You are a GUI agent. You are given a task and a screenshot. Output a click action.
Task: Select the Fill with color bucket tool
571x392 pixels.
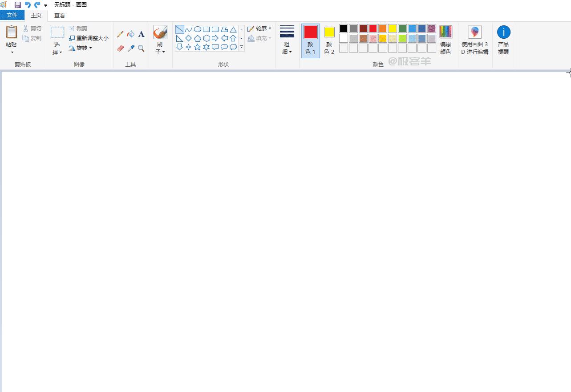click(131, 34)
